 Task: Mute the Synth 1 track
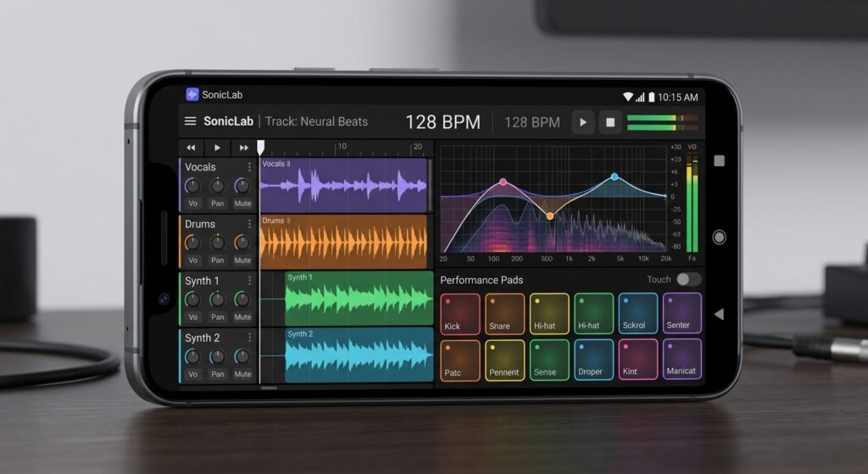coord(242,317)
